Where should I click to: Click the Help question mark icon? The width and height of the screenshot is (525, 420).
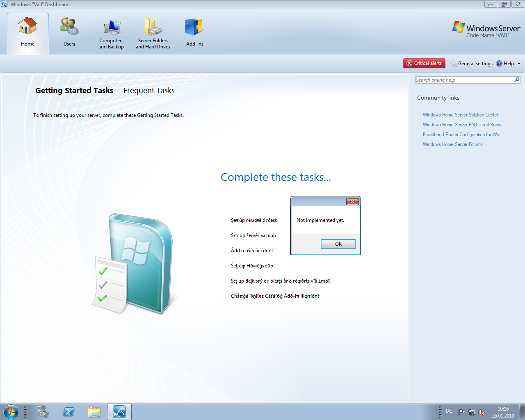[499, 64]
